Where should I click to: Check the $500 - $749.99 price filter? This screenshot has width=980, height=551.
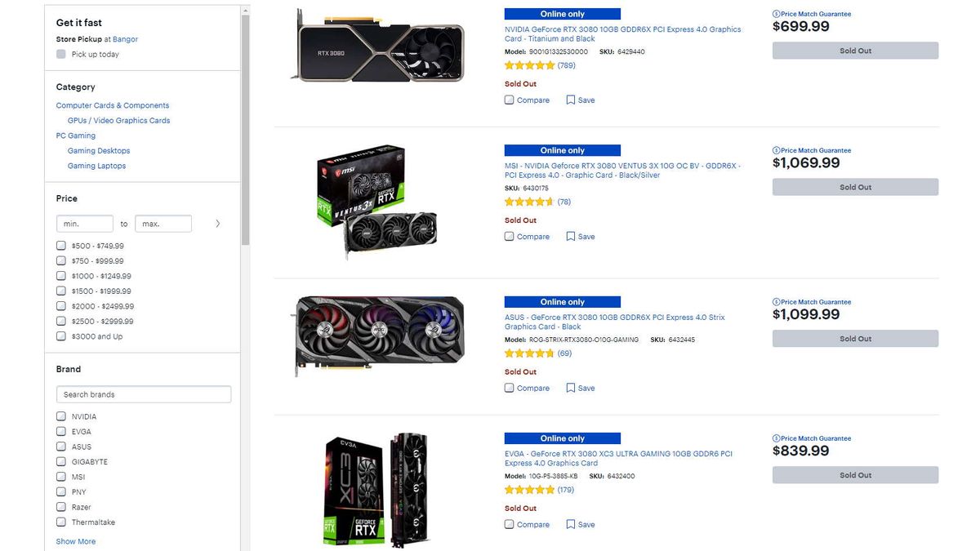[60, 245]
